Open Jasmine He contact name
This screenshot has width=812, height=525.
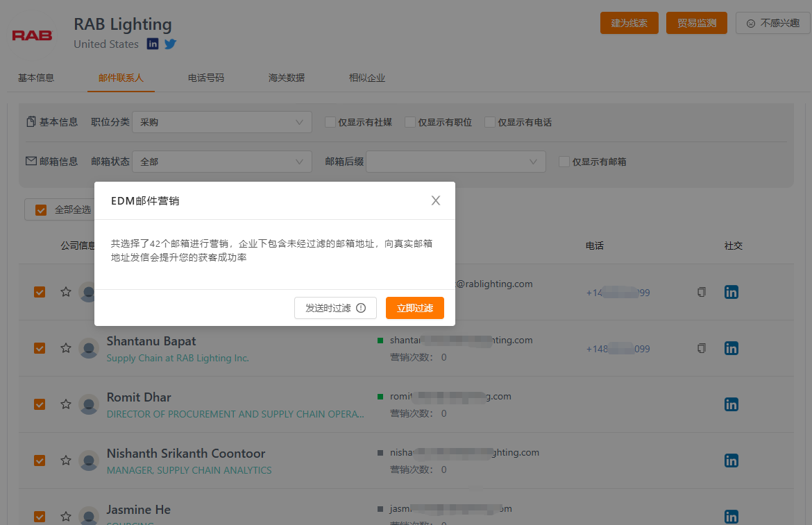[x=138, y=510]
